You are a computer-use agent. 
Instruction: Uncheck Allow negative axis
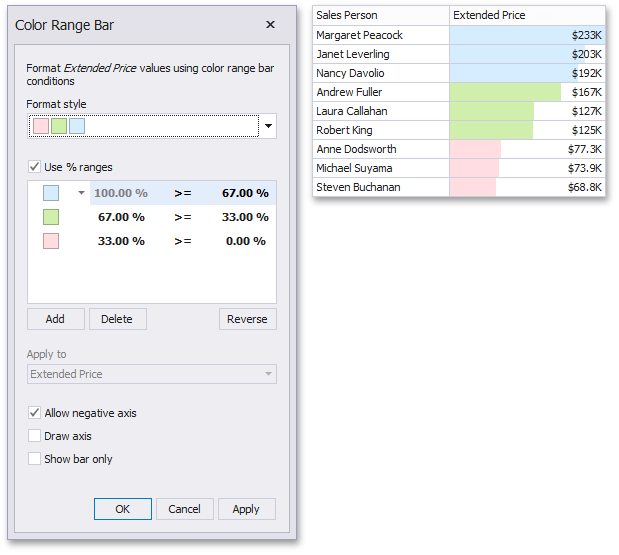click(x=36, y=413)
